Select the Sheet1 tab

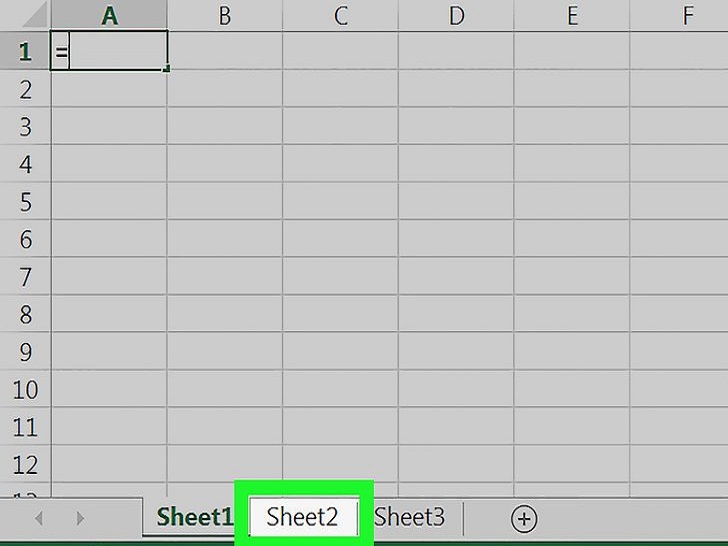pyautogui.click(x=195, y=517)
